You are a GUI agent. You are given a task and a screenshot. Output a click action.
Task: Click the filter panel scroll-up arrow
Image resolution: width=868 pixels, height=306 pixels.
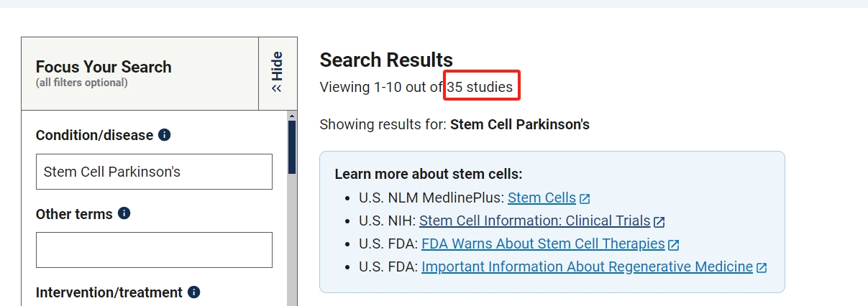click(x=292, y=115)
